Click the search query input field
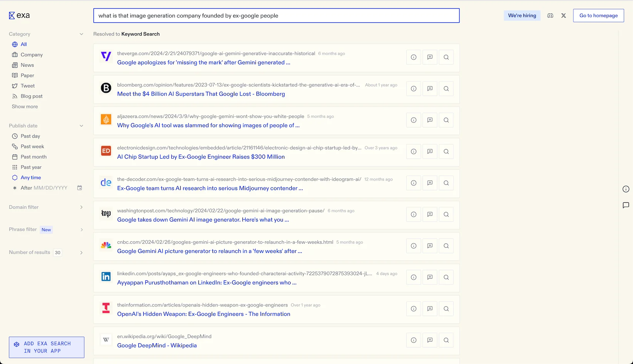 click(x=276, y=16)
